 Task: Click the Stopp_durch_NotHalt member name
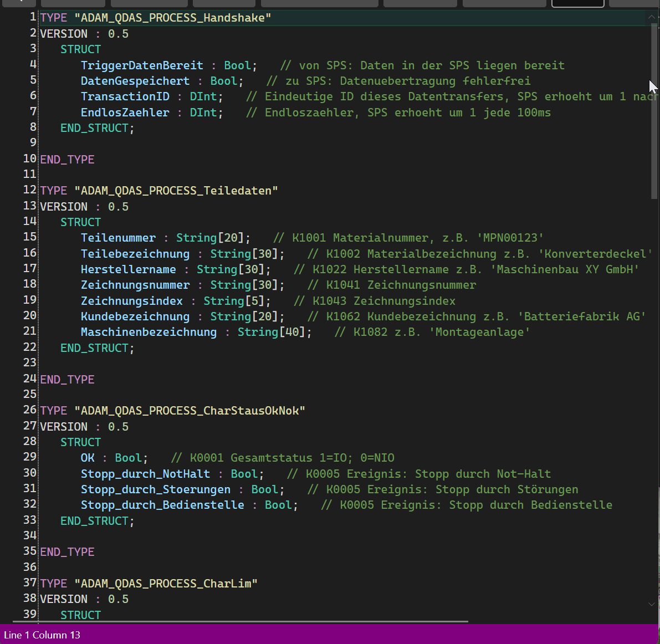click(x=145, y=474)
